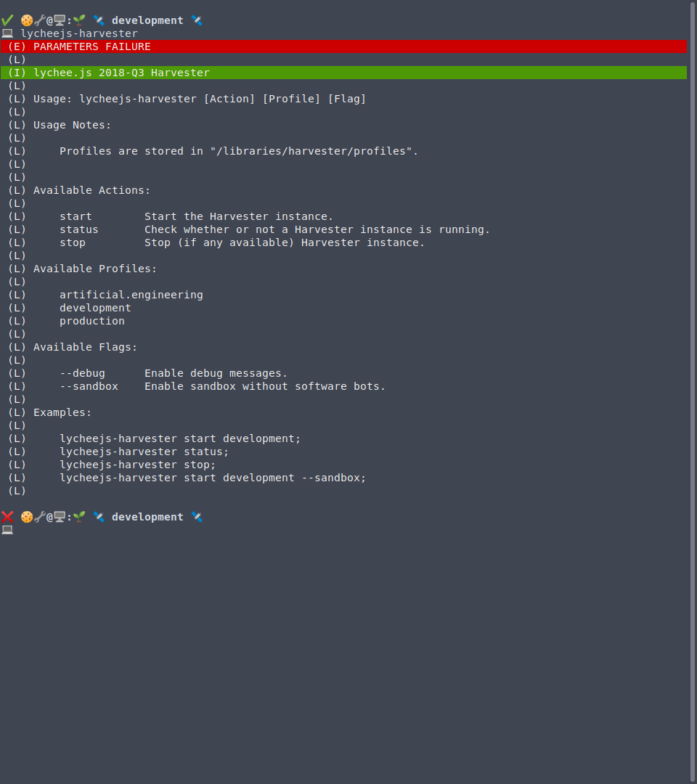Click the red X failure status icon
Image resolution: width=697 pixels, height=784 pixels.
tap(7, 517)
